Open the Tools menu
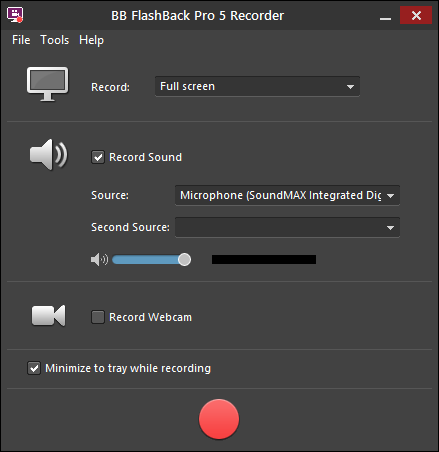This screenshot has width=439, height=452. pos(55,40)
